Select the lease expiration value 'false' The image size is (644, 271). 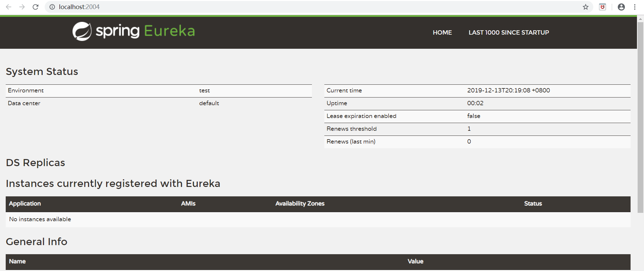click(x=473, y=116)
